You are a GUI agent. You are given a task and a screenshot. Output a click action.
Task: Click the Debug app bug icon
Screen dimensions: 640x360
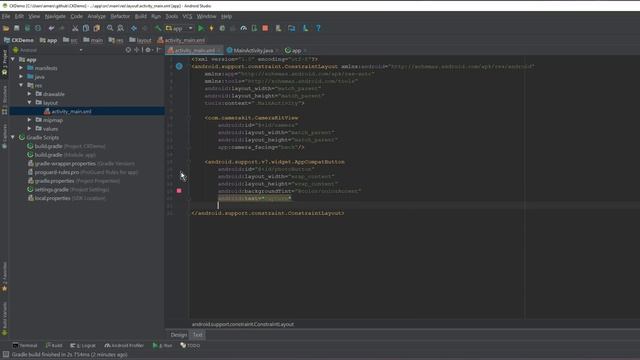[222, 28]
